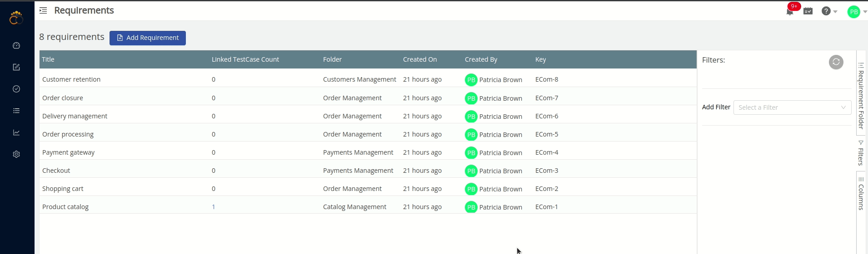Open the Payment gateway requirement
This screenshot has width=868, height=254.
click(x=68, y=152)
